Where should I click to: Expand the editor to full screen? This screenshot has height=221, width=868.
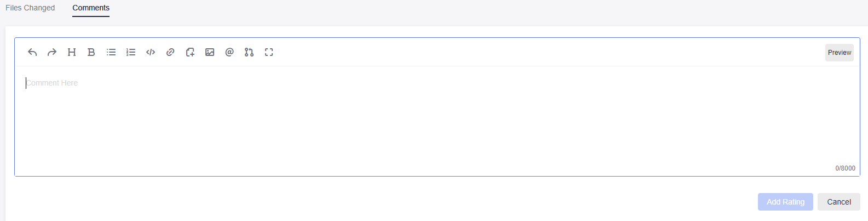click(x=269, y=52)
